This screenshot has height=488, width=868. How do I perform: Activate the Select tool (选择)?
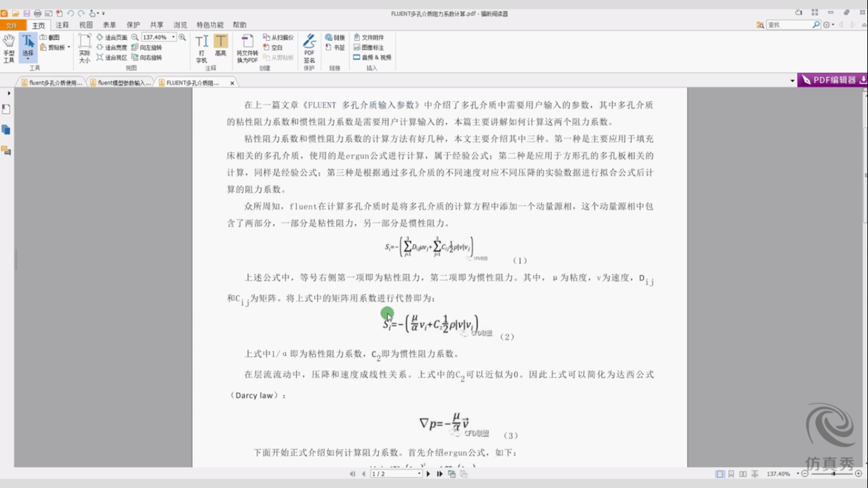point(28,48)
